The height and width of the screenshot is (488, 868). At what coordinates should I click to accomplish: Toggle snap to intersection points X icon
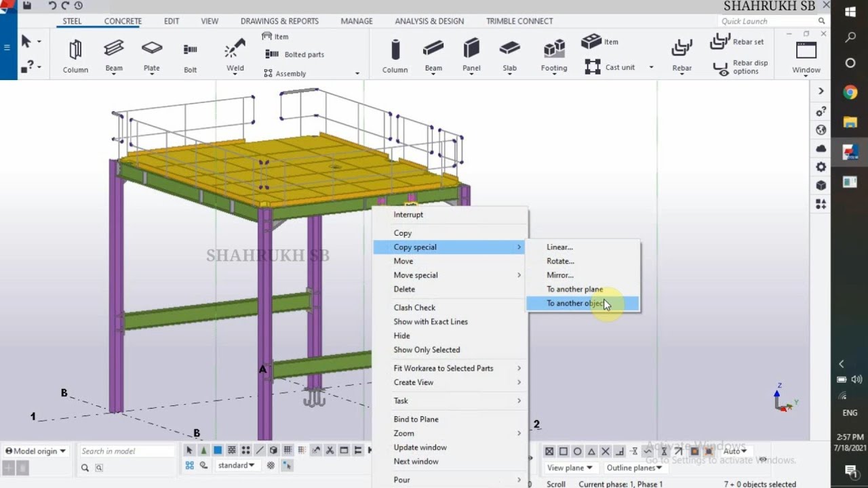[x=606, y=451]
